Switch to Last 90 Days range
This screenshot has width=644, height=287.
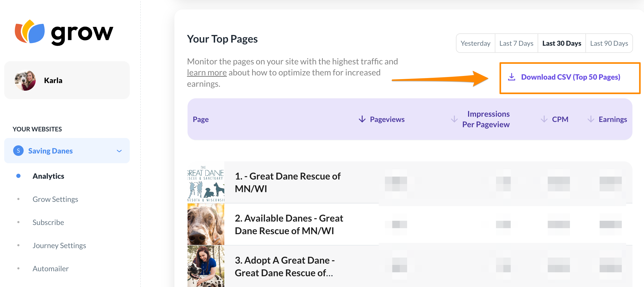click(x=609, y=43)
